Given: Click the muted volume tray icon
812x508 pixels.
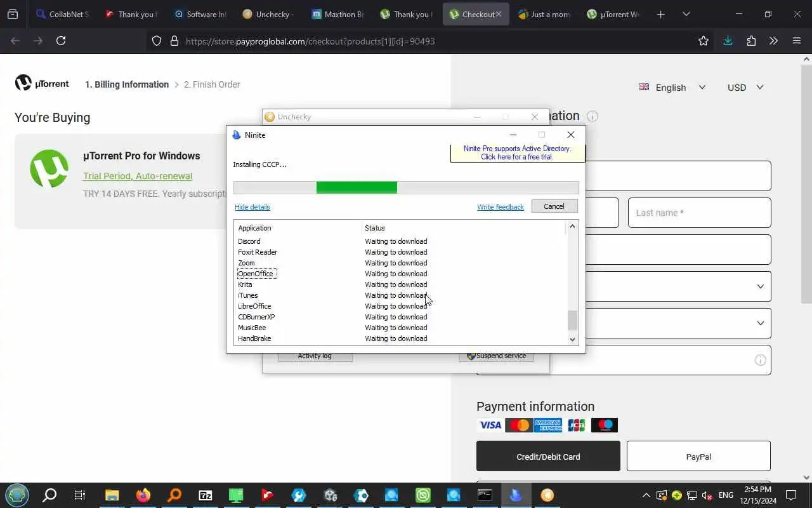Looking at the screenshot, I should tap(707, 495).
